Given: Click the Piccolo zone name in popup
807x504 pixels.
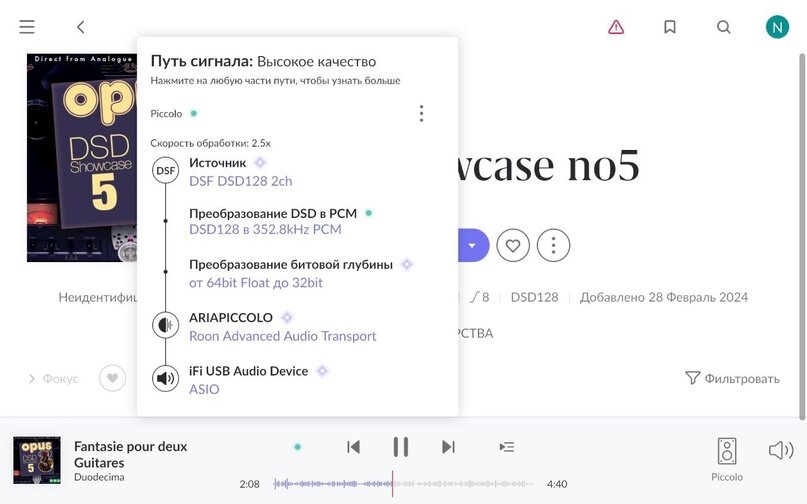Looking at the screenshot, I should pyautogui.click(x=166, y=114).
